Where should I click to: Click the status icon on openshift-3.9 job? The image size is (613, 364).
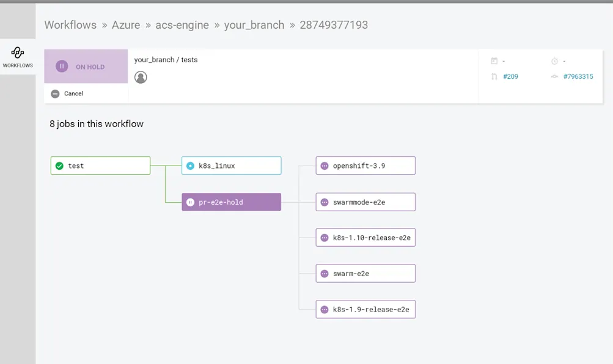(323, 165)
